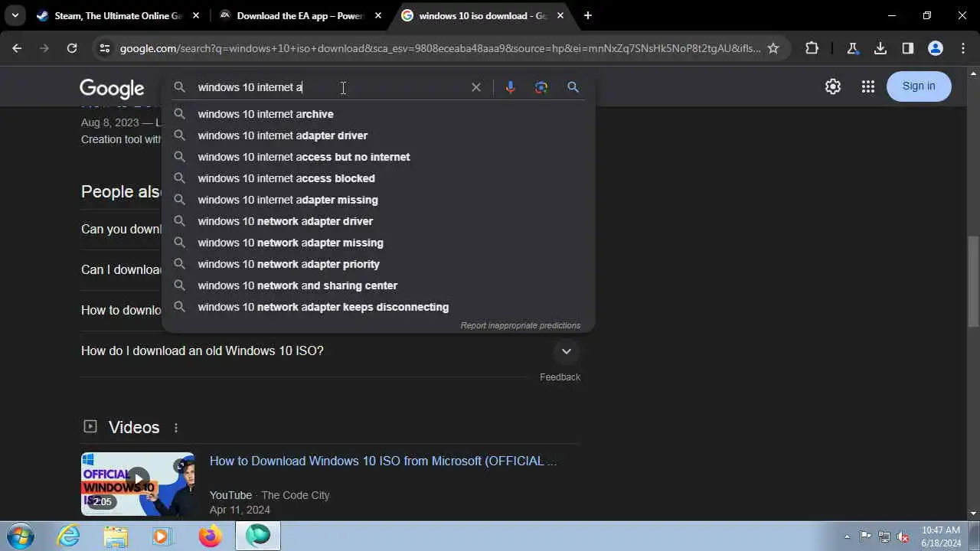Select the windows 10 iso download tab
Screen dimensions: 980x551
click(x=482, y=15)
